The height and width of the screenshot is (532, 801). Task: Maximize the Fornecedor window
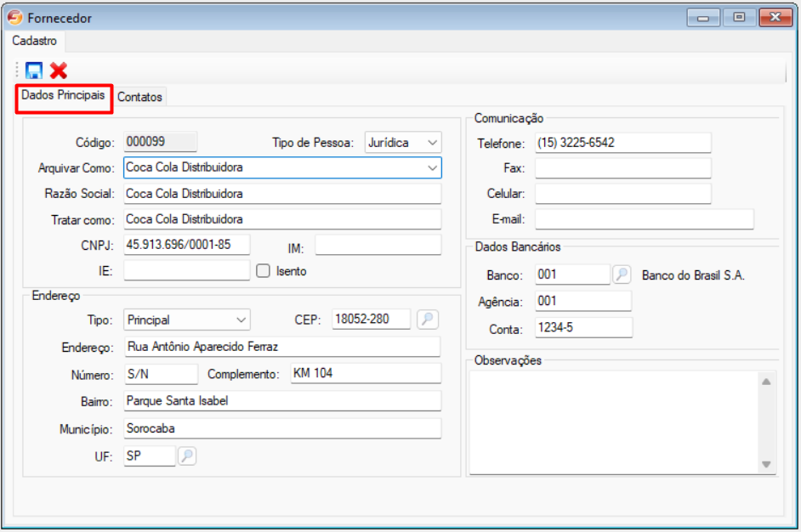pos(739,17)
